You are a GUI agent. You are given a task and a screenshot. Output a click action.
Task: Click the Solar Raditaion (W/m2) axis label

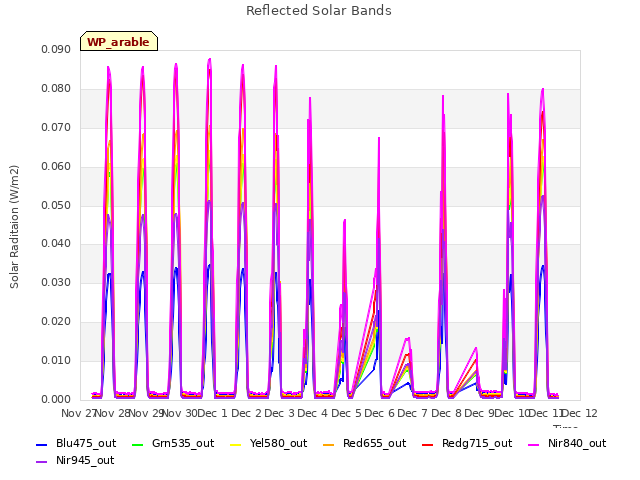pyautogui.click(x=14, y=227)
